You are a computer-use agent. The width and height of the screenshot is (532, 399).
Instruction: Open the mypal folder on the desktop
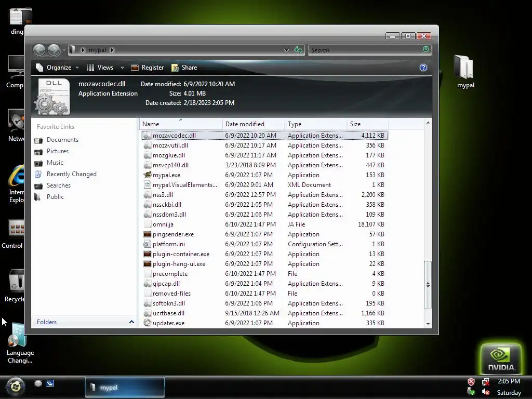point(465,72)
